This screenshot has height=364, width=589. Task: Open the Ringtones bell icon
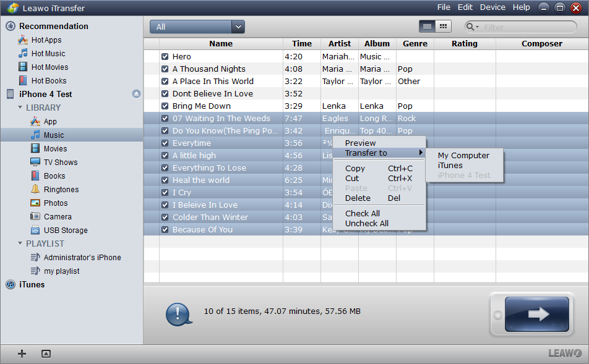[x=35, y=189]
